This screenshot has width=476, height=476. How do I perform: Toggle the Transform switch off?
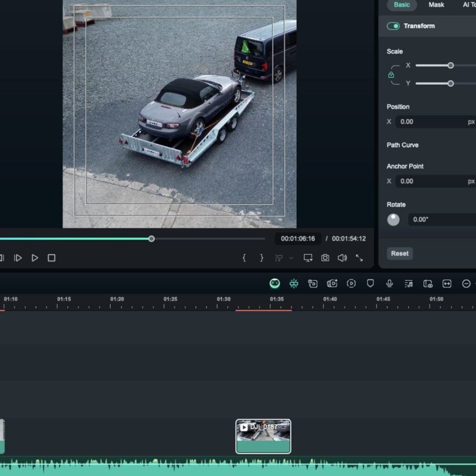point(393,26)
